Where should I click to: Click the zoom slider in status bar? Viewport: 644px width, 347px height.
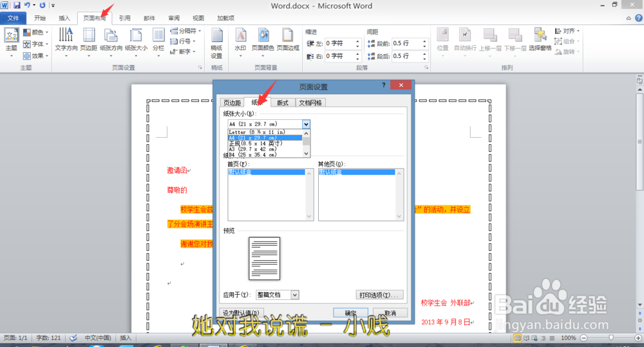coord(611,337)
